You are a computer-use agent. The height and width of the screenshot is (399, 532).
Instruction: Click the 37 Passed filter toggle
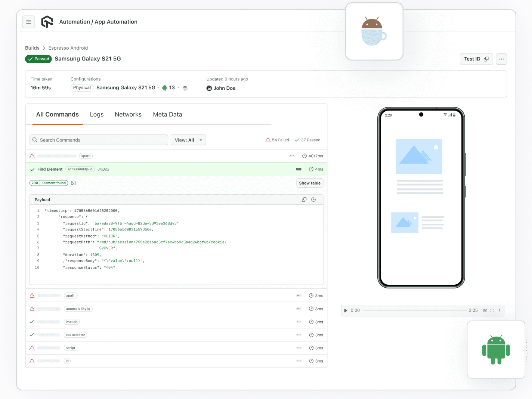[x=307, y=140]
